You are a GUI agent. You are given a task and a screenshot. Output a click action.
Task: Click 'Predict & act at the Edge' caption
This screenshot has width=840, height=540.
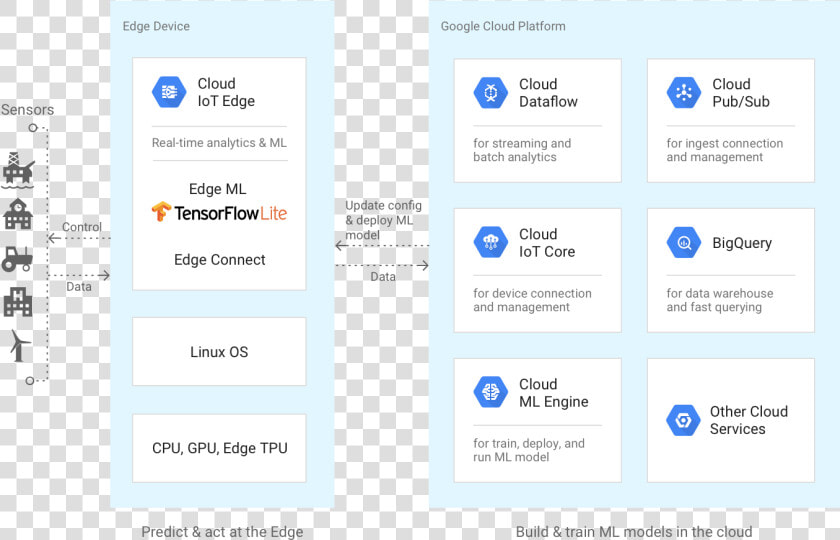pyautogui.click(x=222, y=532)
